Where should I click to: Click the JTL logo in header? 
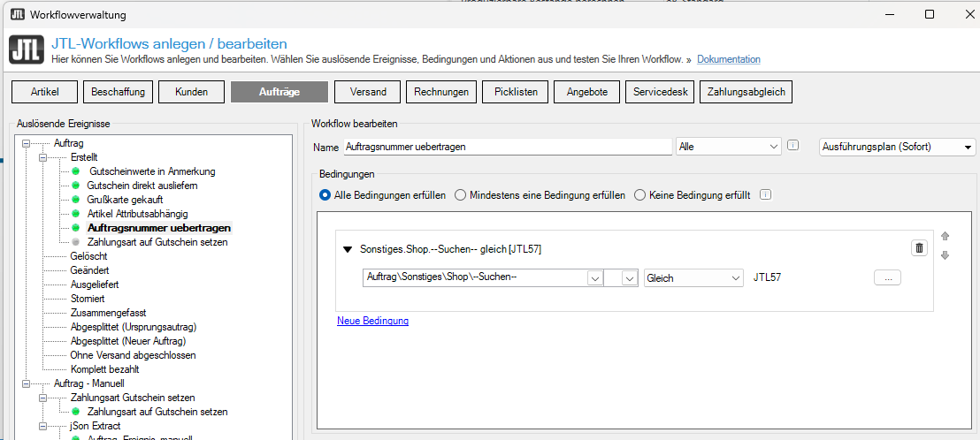[27, 50]
